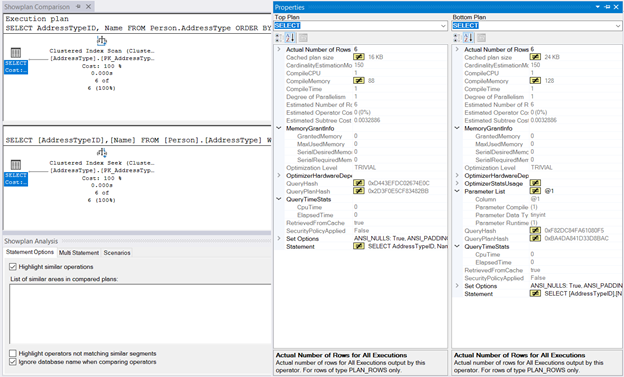Expand Set Options in Top Plan properties

coord(279,238)
